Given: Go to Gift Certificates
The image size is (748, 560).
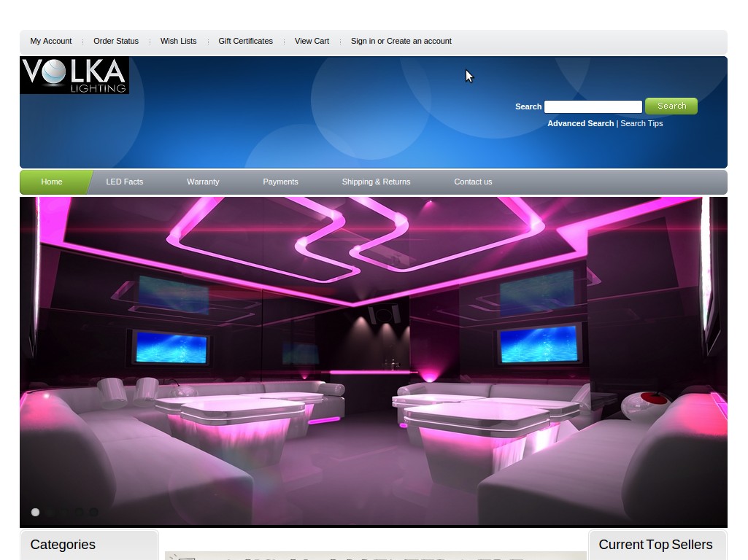Looking at the screenshot, I should (x=246, y=41).
